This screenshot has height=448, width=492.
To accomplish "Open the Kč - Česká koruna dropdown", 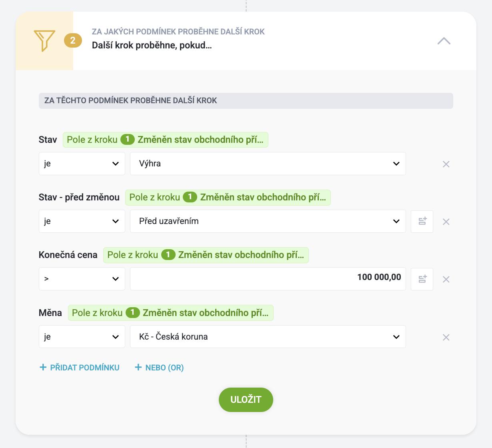I will point(268,336).
